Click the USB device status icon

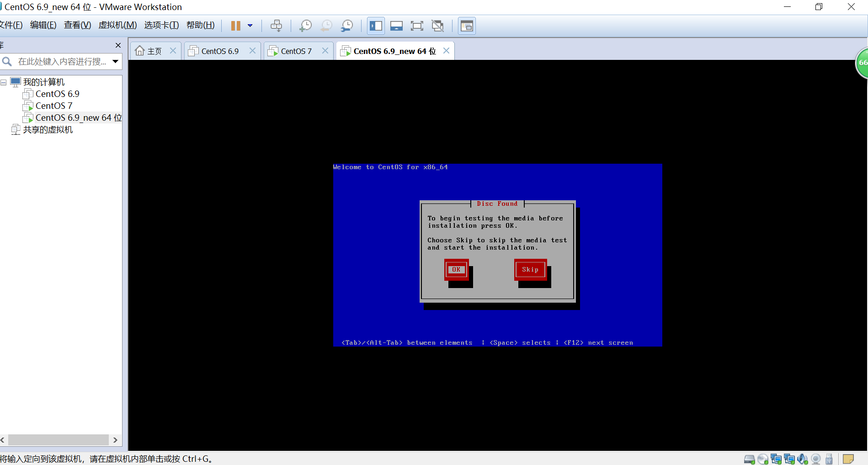click(x=829, y=459)
